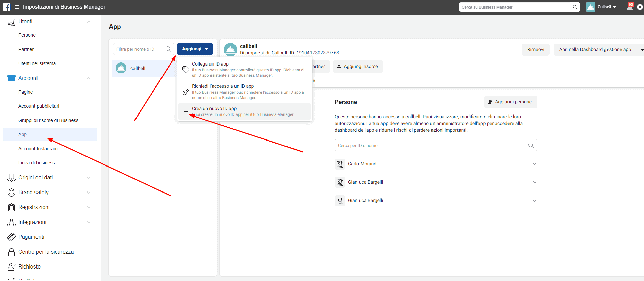Image resolution: width=644 pixels, height=281 pixels.
Task: Expand the Origini dei dati section
Action: coord(89,178)
